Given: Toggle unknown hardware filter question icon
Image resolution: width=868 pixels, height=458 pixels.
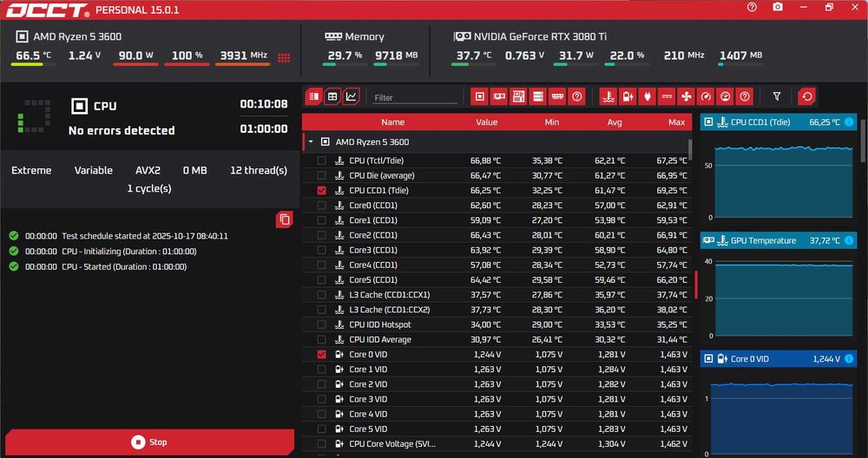Looking at the screenshot, I should click(577, 97).
